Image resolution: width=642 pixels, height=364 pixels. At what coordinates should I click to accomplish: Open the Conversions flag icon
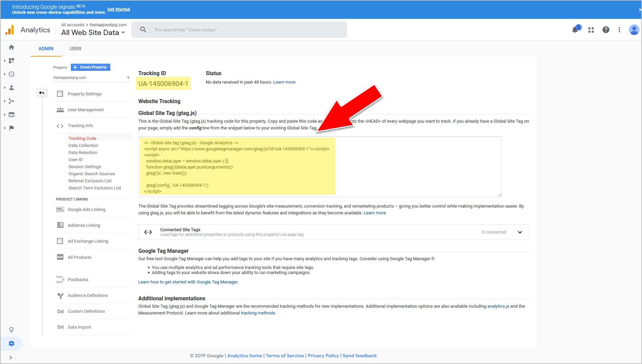click(x=11, y=128)
